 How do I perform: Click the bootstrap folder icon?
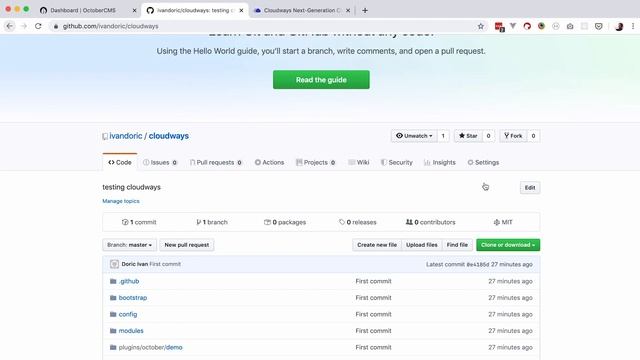tap(113, 298)
